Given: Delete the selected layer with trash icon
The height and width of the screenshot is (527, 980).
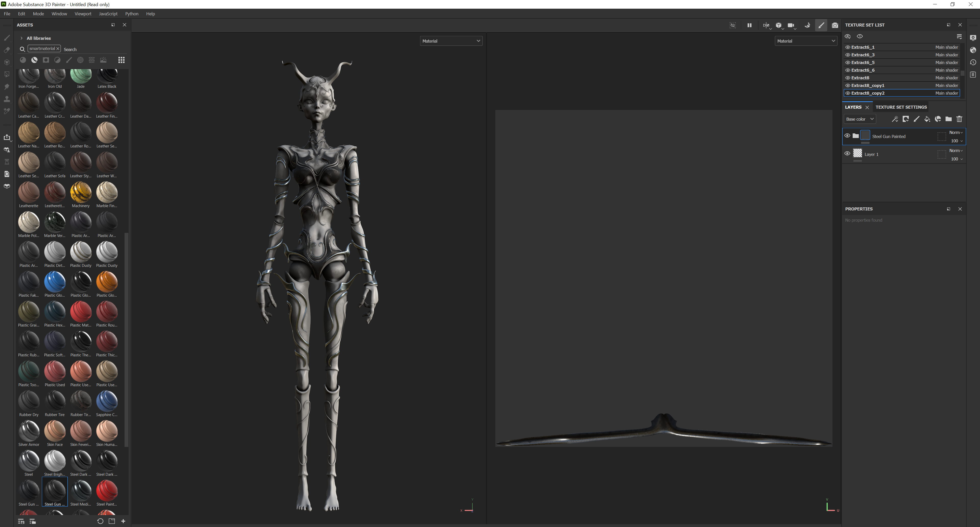Looking at the screenshot, I should click(959, 119).
